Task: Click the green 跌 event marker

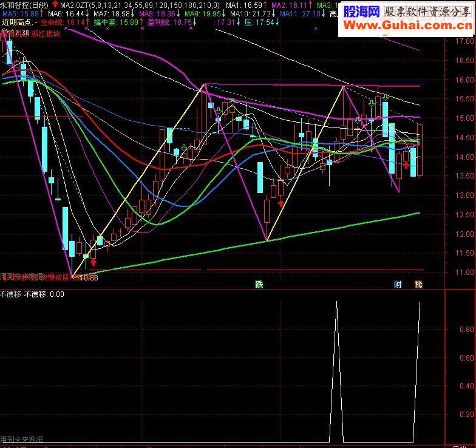Action: pos(259,284)
